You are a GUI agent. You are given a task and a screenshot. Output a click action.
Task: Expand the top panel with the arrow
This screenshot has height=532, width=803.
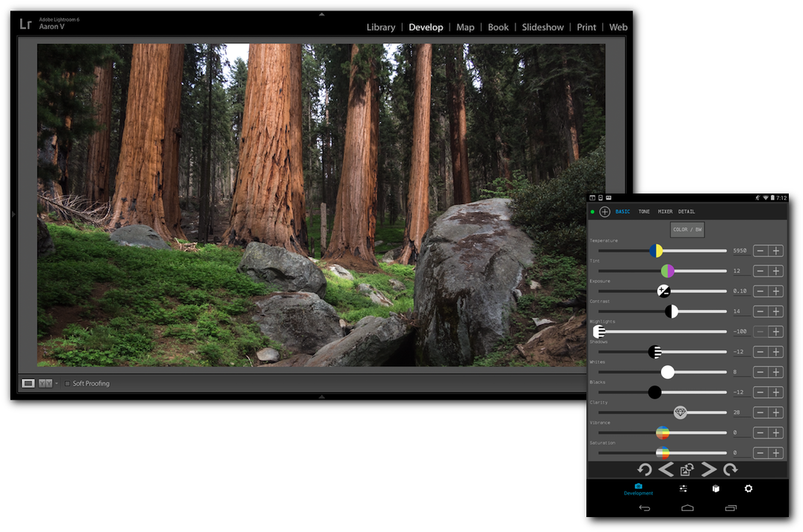click(322, 13)
